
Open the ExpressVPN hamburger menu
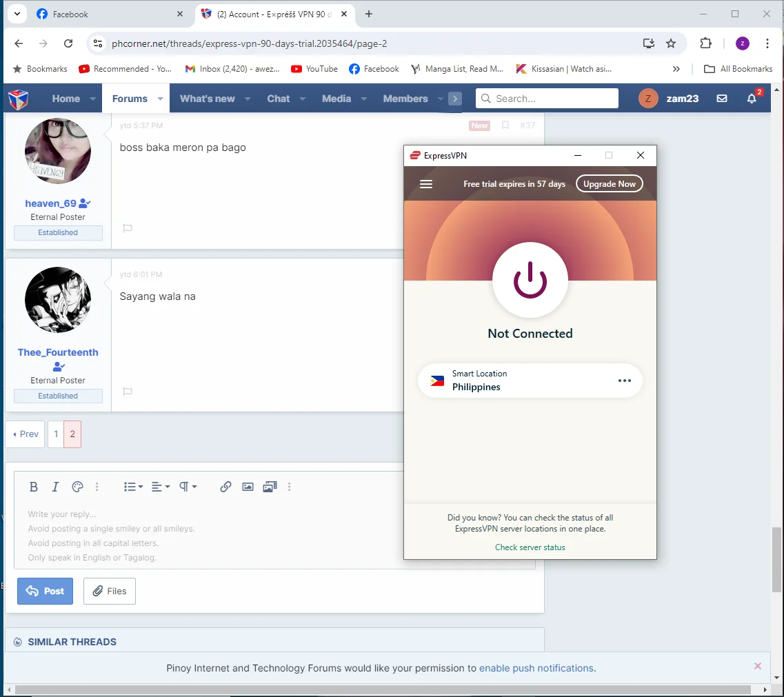point(426,184)
